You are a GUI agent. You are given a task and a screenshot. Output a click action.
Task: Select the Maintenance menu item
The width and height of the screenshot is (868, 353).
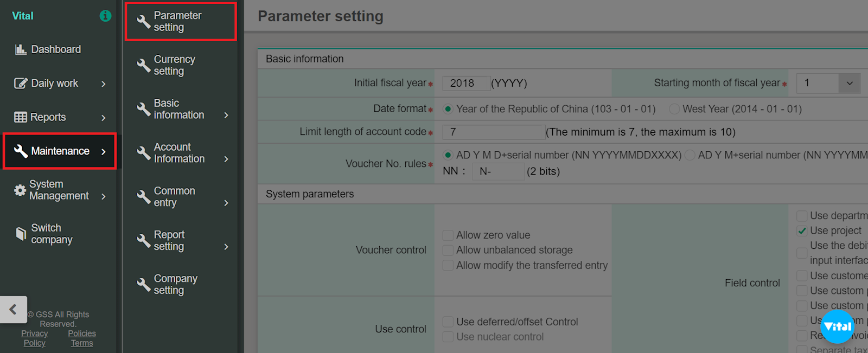point(60,151)
